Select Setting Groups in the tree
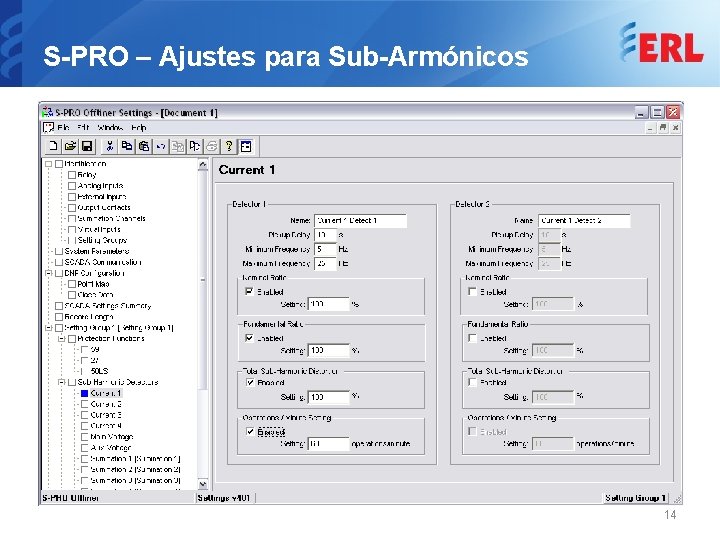This screenshot has width=720, height=540. pyautogui.click(x=102, y=240)
